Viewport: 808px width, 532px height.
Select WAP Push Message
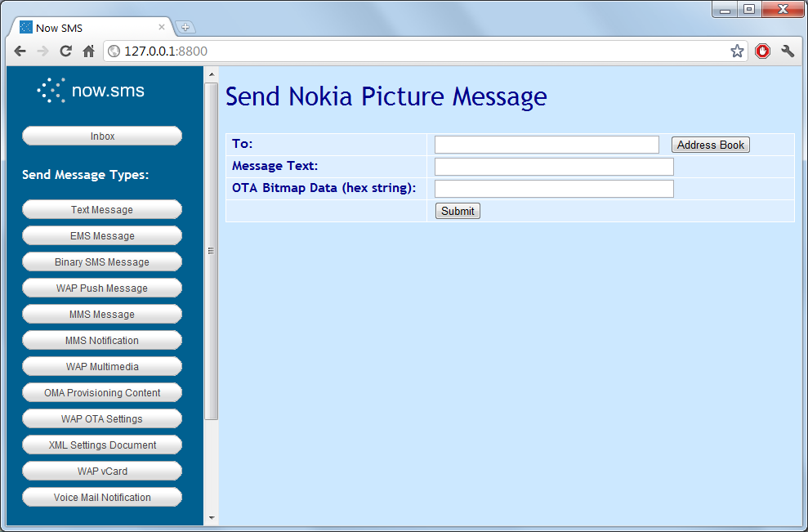[x=102, y=288]
